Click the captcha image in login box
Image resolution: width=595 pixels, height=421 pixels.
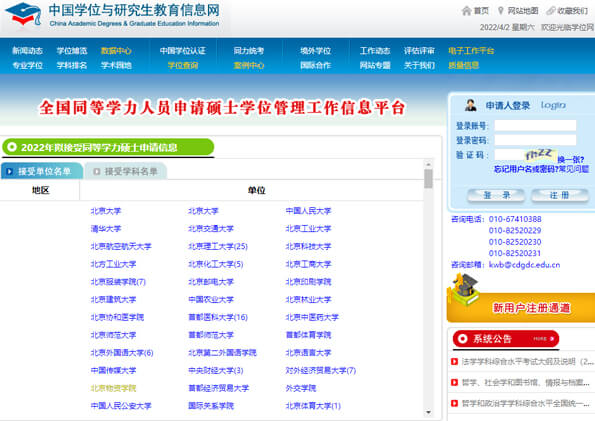[540, 155]
